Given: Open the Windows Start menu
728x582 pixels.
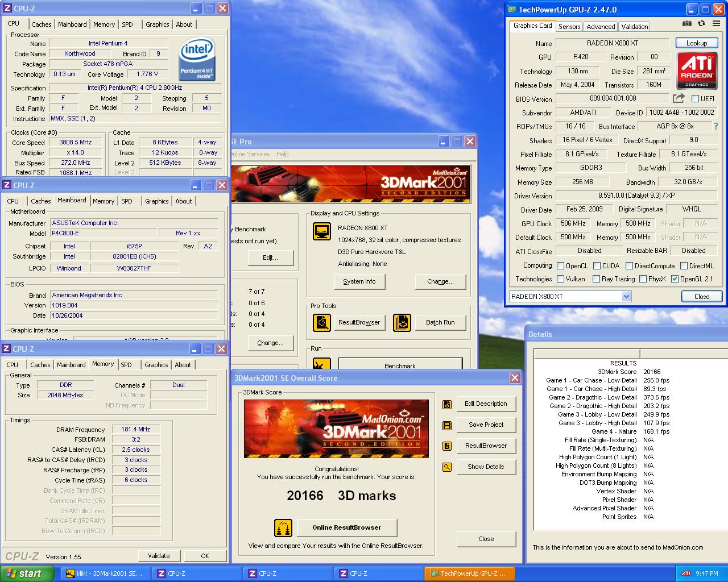Looking at the screenshot, I should pyautogui.click(x=27, y=573).
